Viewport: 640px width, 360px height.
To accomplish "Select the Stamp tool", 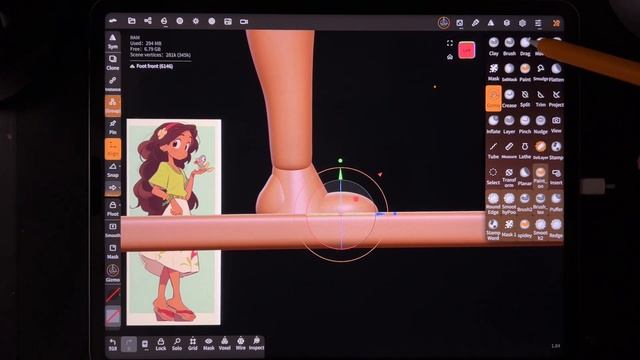I will (x=556, y=150).
